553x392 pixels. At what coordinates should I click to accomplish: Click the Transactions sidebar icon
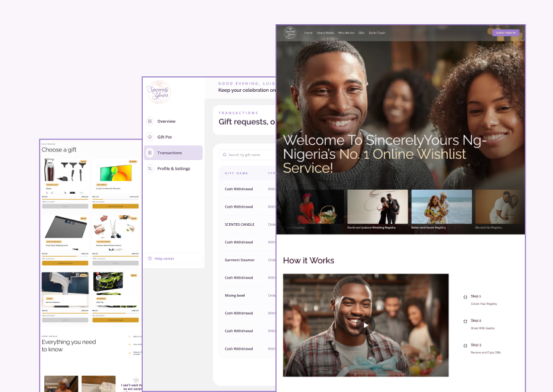pos(150,153)
